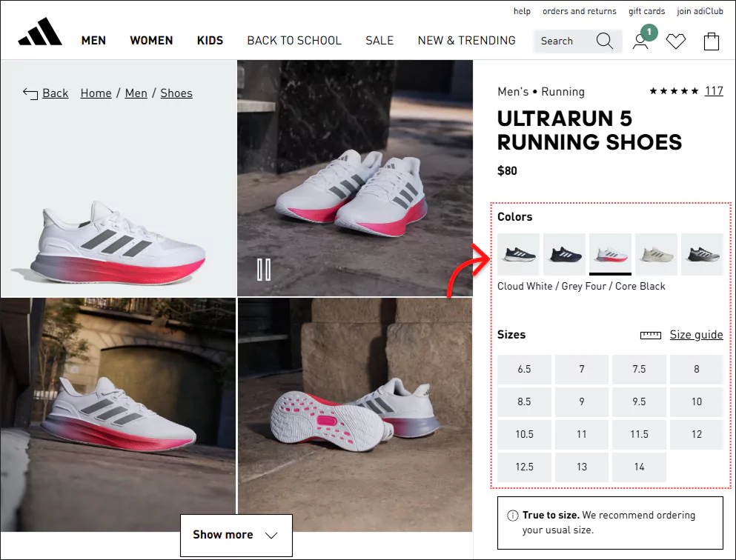The image size is (736, 560).
Task: Select size 12.5
Action: 524,467
